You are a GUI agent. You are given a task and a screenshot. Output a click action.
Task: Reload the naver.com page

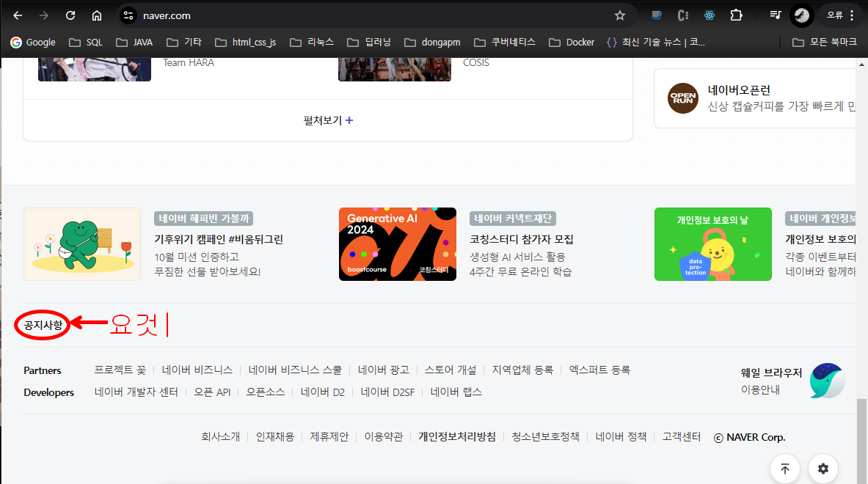point(70,15)
